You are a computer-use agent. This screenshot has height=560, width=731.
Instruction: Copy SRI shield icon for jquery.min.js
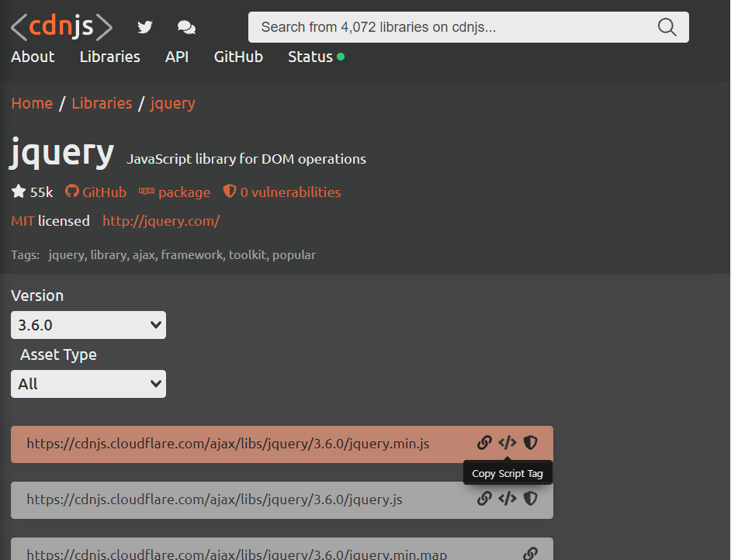point(530,443)
